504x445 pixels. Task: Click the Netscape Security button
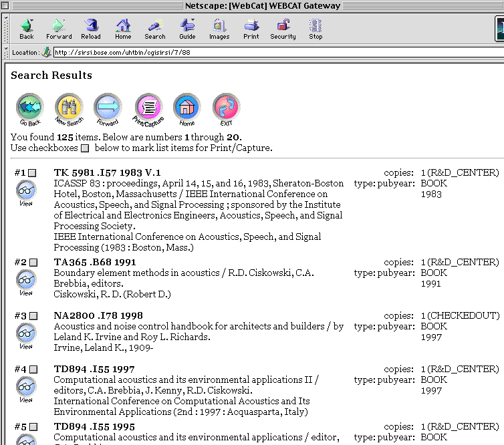pyautogui.click(x=283, y=29)
